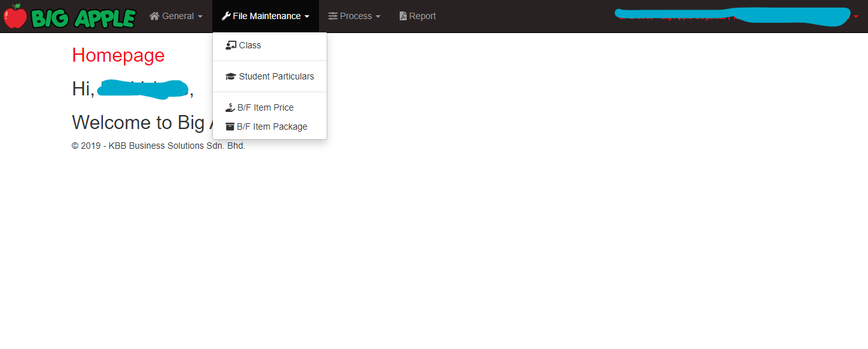Click the chalkboard icon next to Class

coord(231,45)
